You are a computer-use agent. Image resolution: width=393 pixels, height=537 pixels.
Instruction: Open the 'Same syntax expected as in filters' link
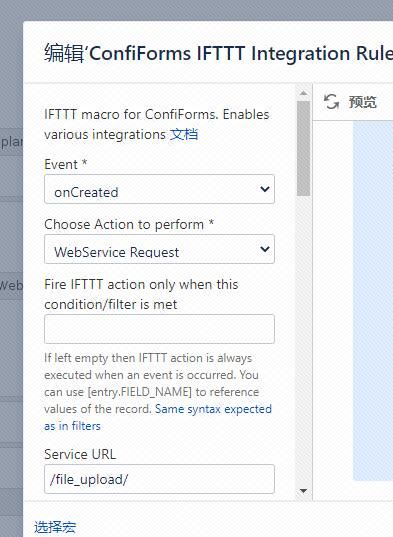[158, 417]
